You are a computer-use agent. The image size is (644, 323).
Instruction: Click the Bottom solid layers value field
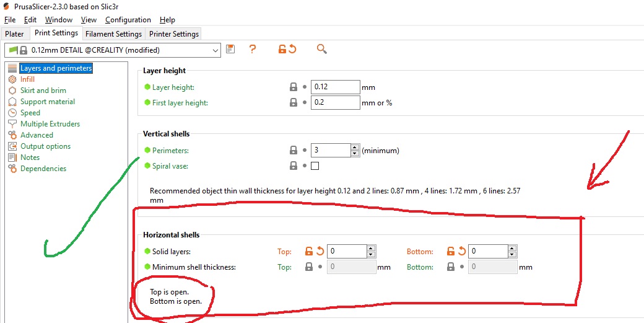[x=488, y=251]
